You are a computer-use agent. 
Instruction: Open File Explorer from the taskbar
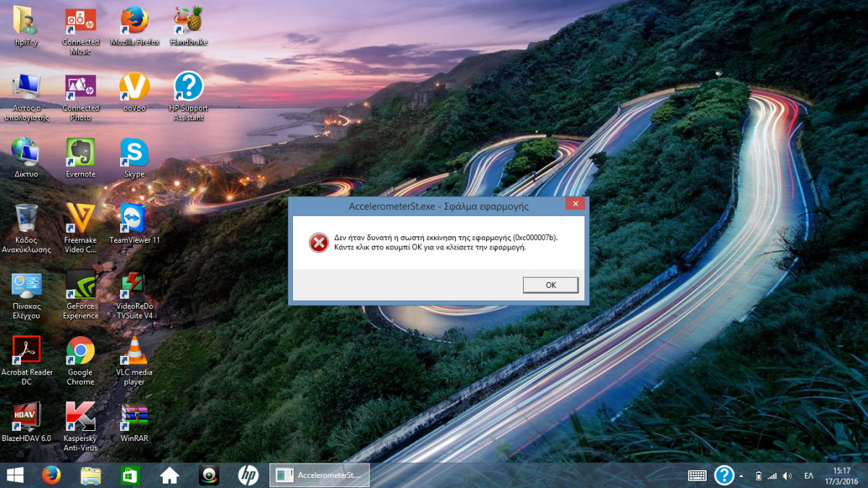pos(90,475)
